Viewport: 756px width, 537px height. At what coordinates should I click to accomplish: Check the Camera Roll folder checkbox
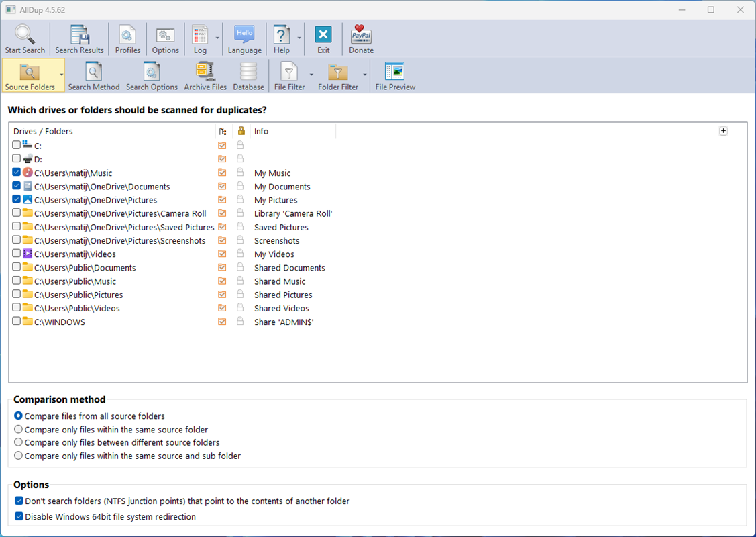(16, 212)
